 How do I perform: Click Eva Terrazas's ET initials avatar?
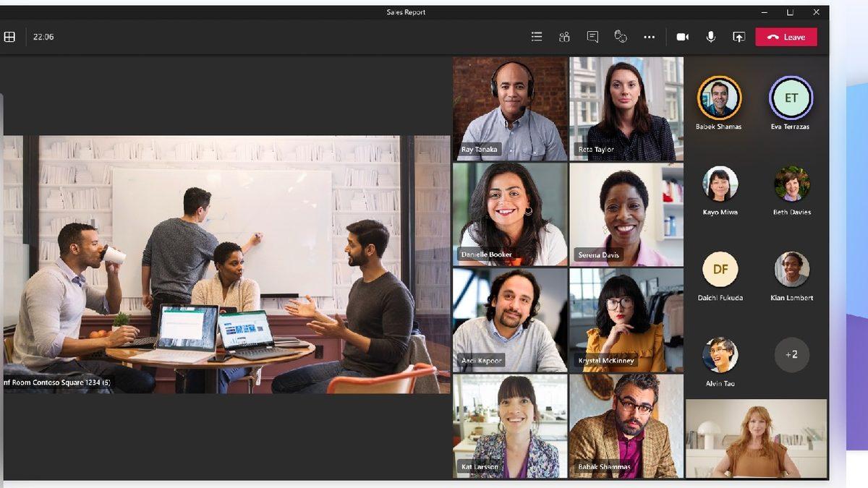tap(791, 98)
